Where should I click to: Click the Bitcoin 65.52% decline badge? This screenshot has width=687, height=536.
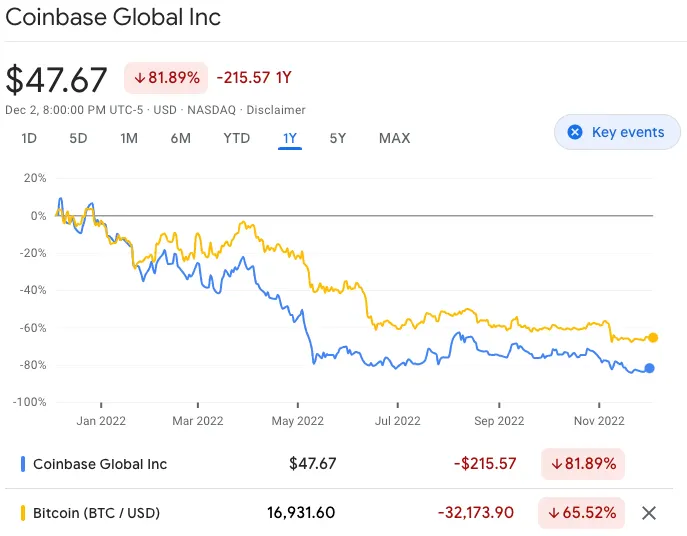581,513
